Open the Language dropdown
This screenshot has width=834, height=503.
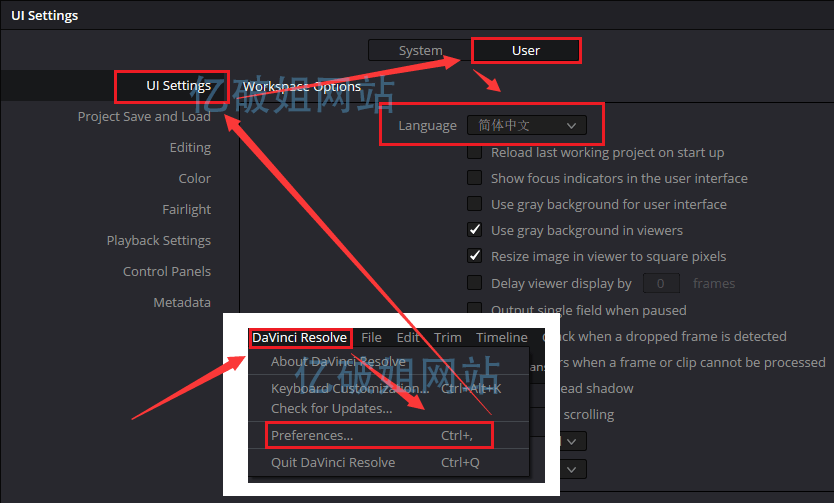pyautogui.click(x=527, y=125)
